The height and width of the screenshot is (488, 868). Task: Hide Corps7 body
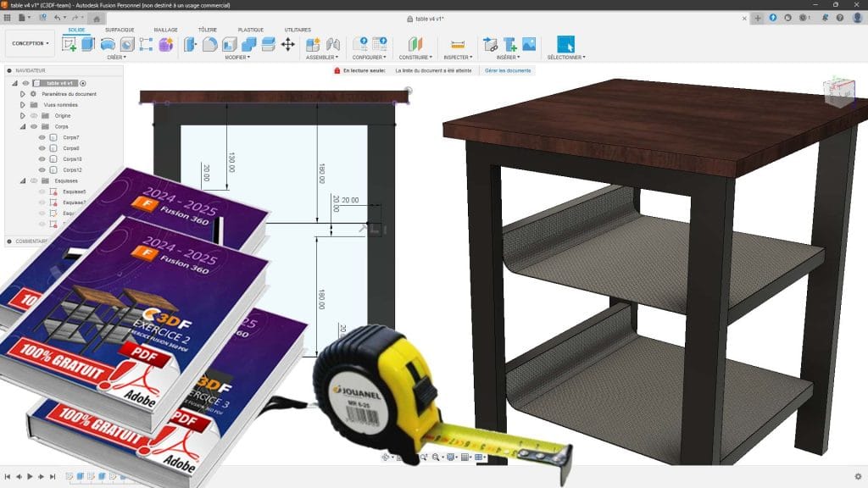click(x=42, y=137)
